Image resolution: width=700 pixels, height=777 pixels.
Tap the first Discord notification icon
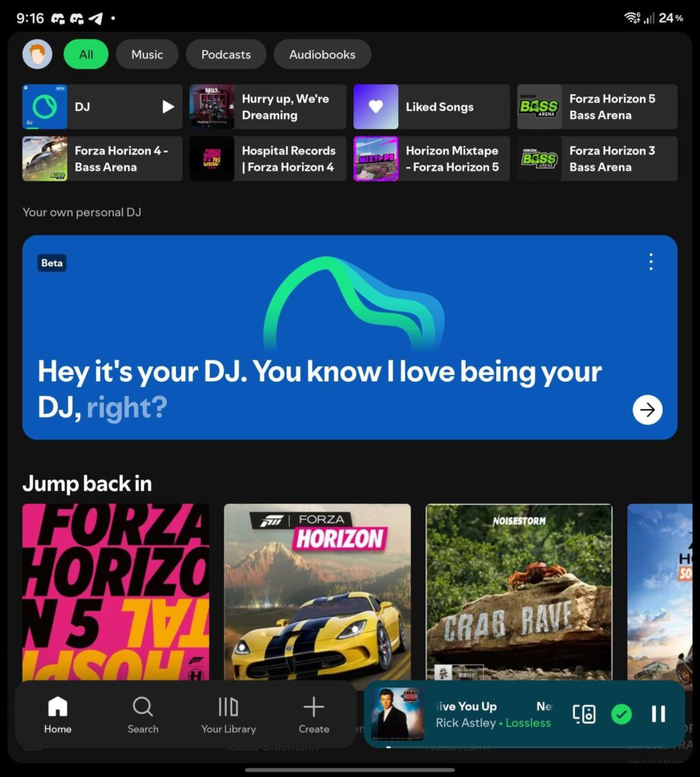pyautogui.click(x=58, y=19)
